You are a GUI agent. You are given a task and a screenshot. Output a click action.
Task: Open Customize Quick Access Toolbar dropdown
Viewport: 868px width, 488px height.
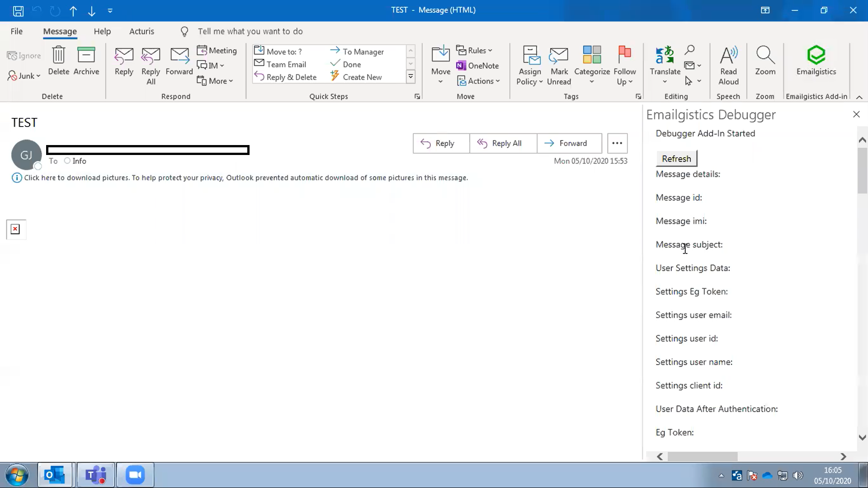[x=110, y=10]
